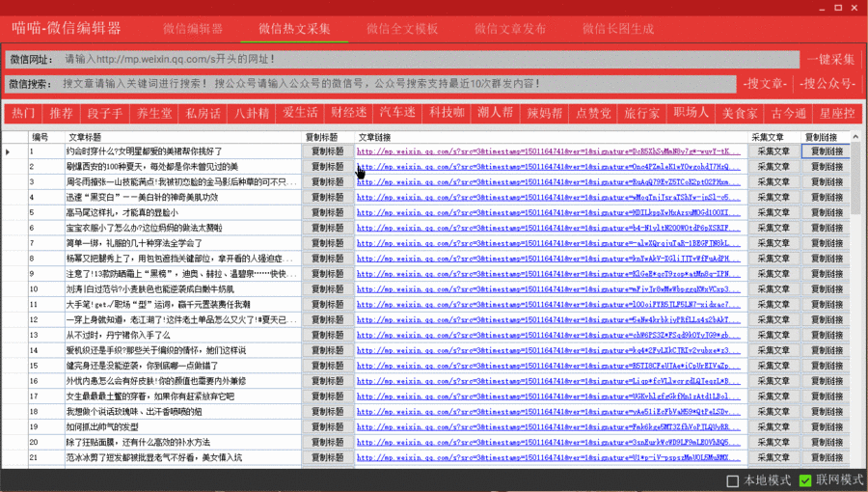This screenshot has height=492, width=868.
Task: Open article link in row 18
Action: point(549,412)
